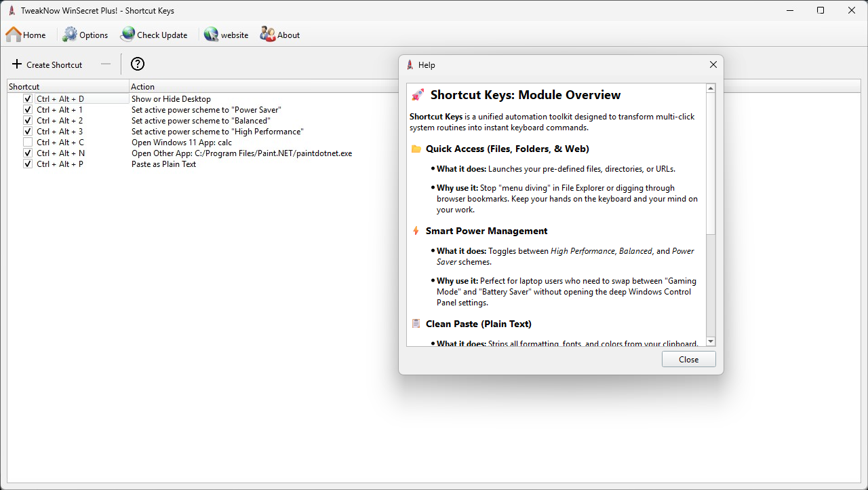Click the Help scrollbar up arrow
Screen dimensions: 868x490
711,88
